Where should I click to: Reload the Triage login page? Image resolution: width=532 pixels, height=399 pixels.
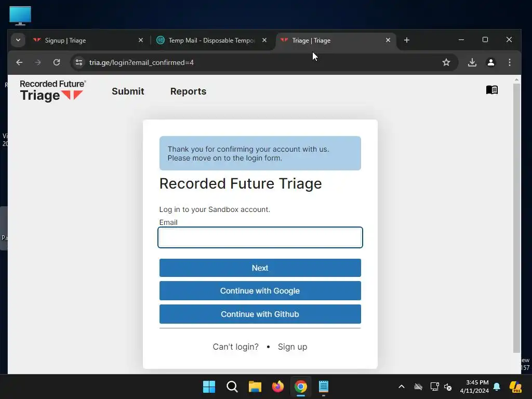coord(57,62)
